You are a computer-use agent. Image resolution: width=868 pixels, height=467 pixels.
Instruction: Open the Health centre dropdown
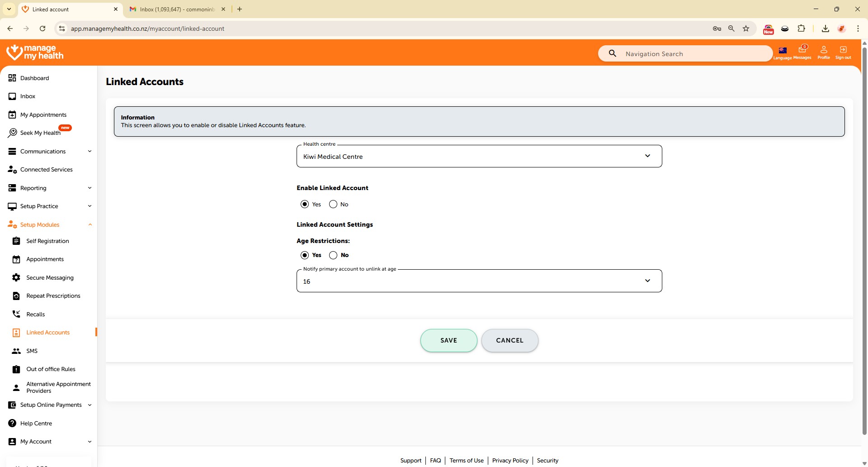479,156
